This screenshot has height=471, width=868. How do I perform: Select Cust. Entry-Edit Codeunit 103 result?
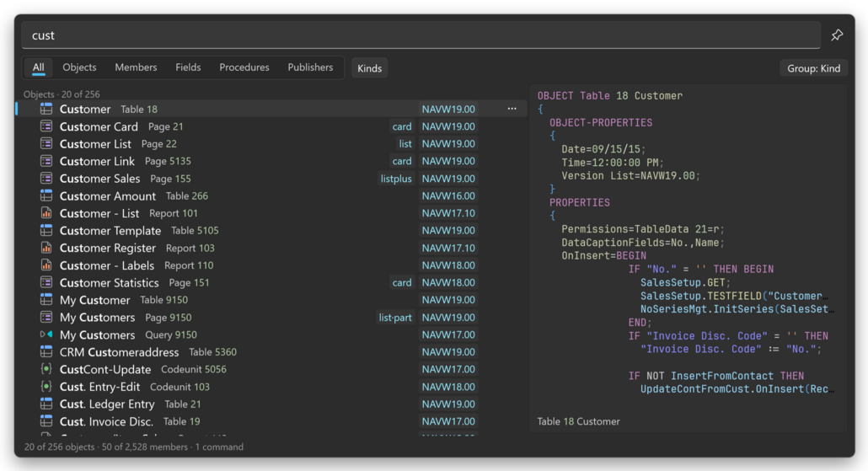[x=271, y=386]
